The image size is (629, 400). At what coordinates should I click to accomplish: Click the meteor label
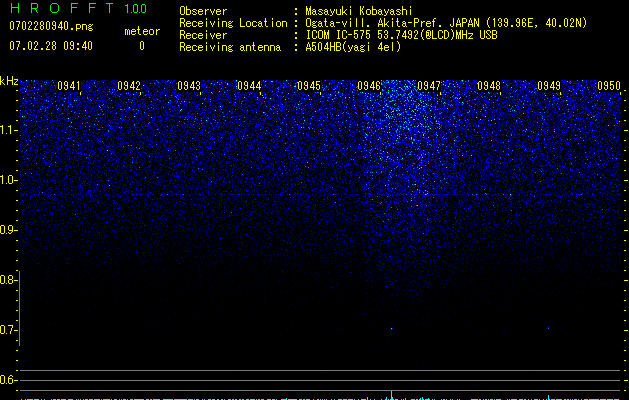coord(142,31)
